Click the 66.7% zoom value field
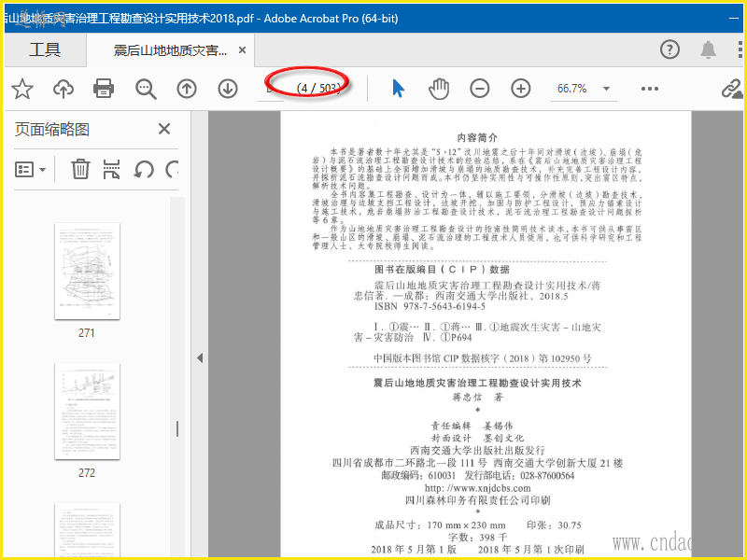This screenshot has width=747, height=560. point(572,89)
